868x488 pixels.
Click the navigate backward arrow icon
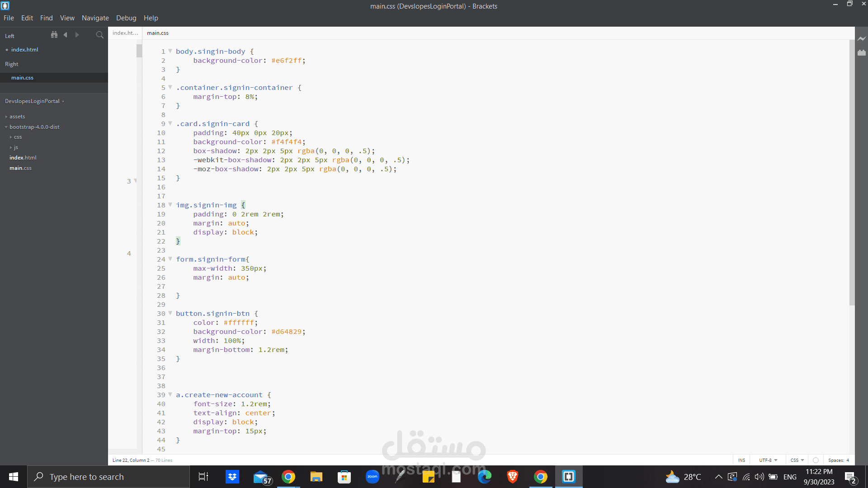coord(66,35)
